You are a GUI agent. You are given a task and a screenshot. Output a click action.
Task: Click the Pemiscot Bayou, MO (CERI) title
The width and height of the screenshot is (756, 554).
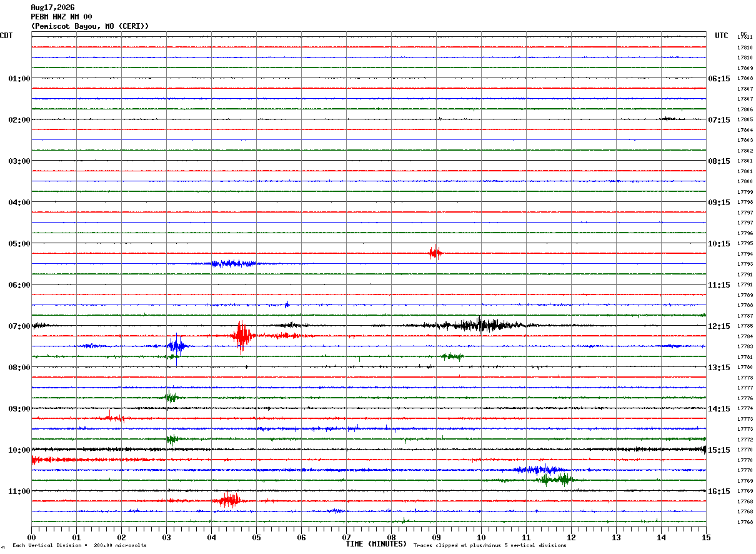pyautogui.click(x=90, y=26)
